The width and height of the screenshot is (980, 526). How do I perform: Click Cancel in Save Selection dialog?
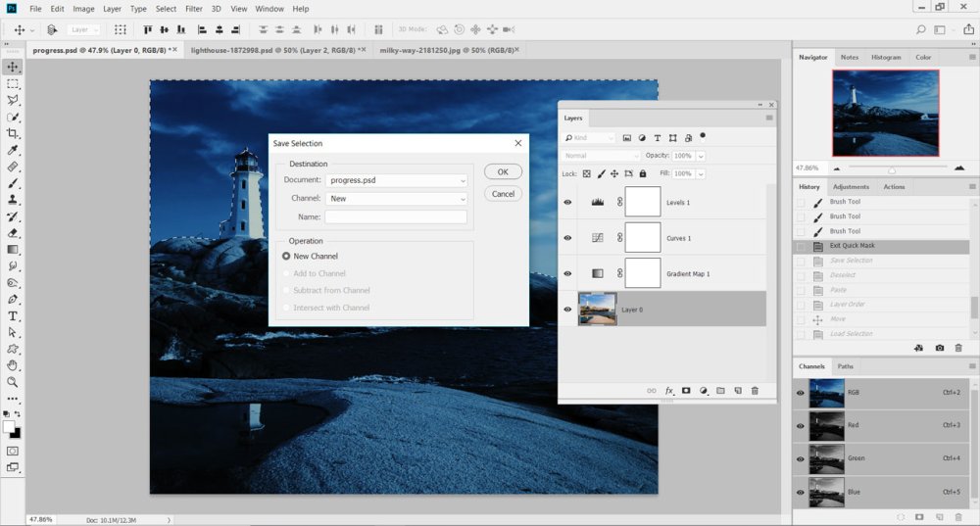503,194
